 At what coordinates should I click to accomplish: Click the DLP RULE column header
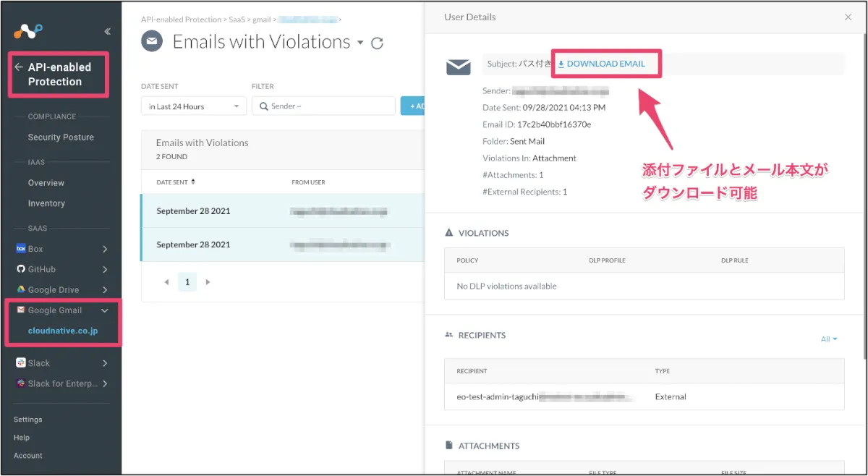735,260
